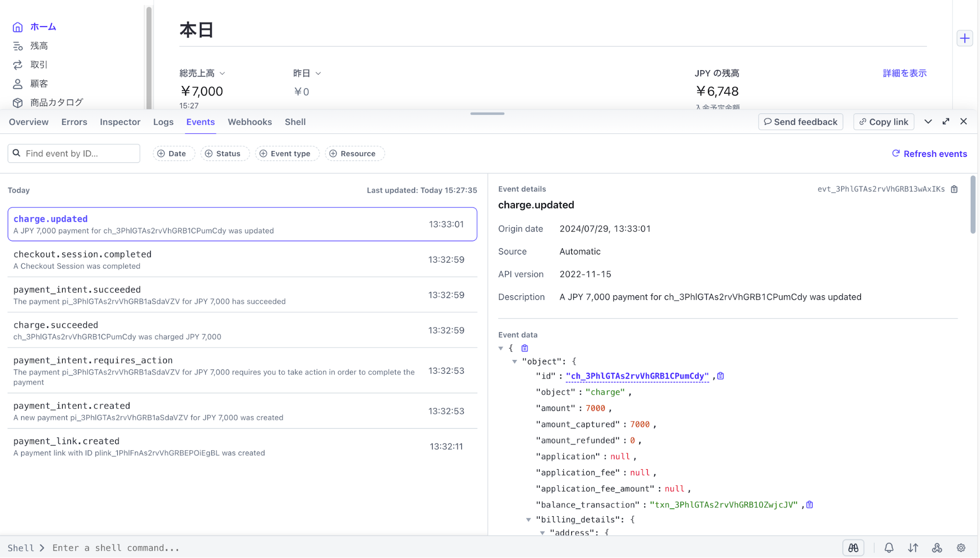Click the binoculars icon in the bottom bar

(x=854, y=548)
